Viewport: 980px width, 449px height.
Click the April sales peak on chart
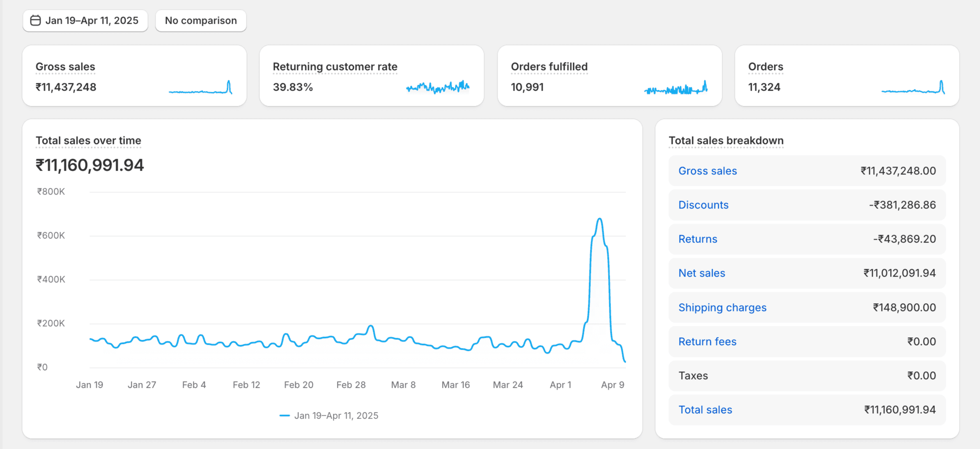pos(600,219)
